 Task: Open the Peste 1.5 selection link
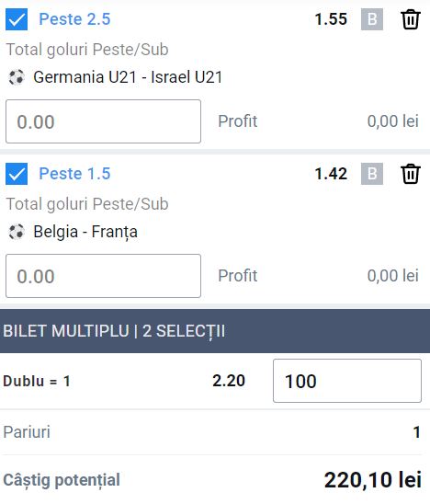tap(74, 174)
